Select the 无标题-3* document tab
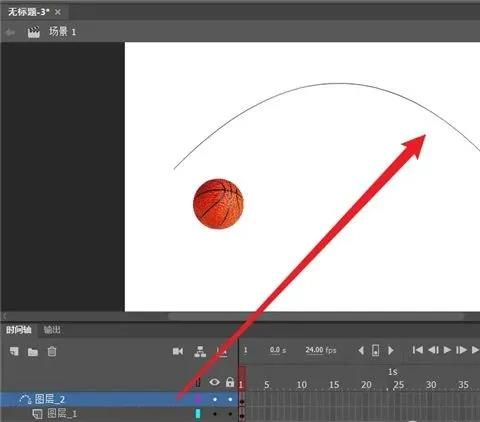Screen dimensions: 480x422 click(28, 12)
